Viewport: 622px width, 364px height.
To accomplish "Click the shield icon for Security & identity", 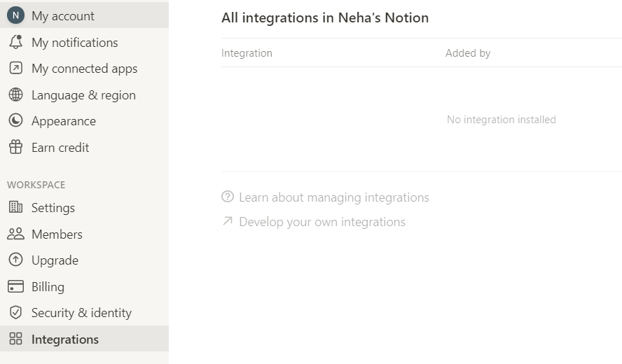I will coord(15,313).
